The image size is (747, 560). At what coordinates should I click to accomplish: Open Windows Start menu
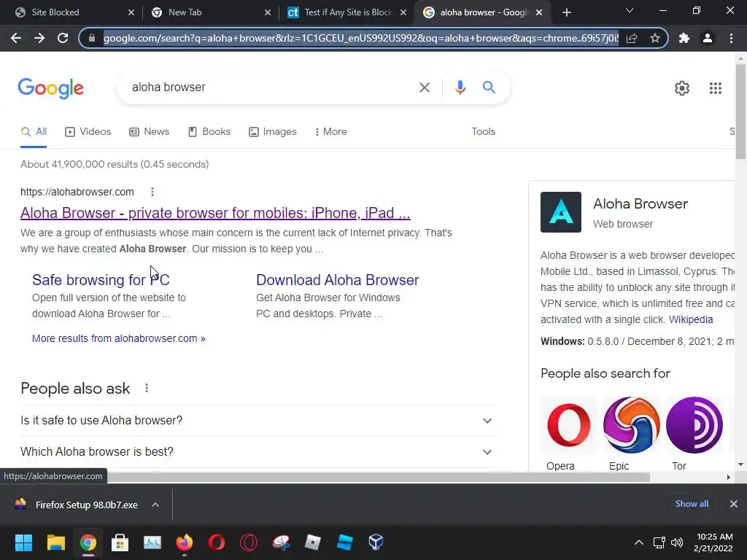point(23,542)
